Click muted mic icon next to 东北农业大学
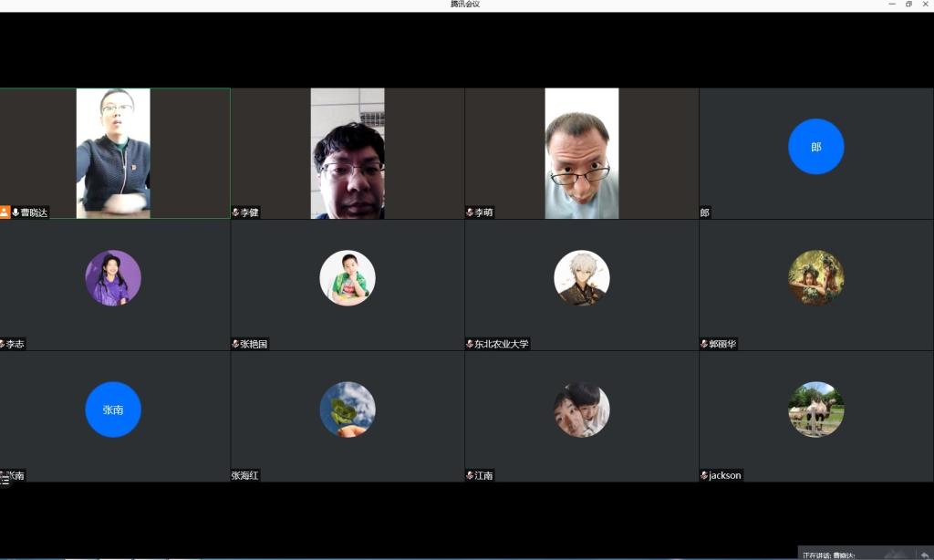Image resolution: width=934 pixels, height=560 pixels. [470, 344]
